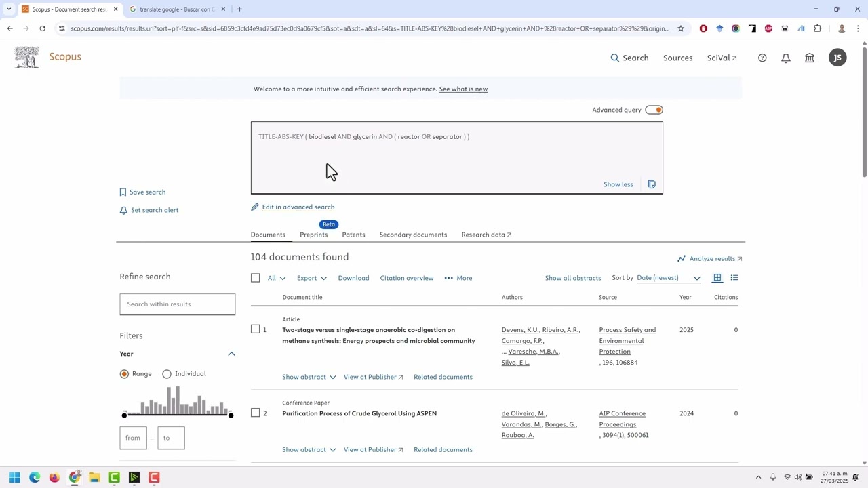Click the Analyze results chart icon
Image resolution: width=868 pixels, height=488 pixels.
(682, 259)
